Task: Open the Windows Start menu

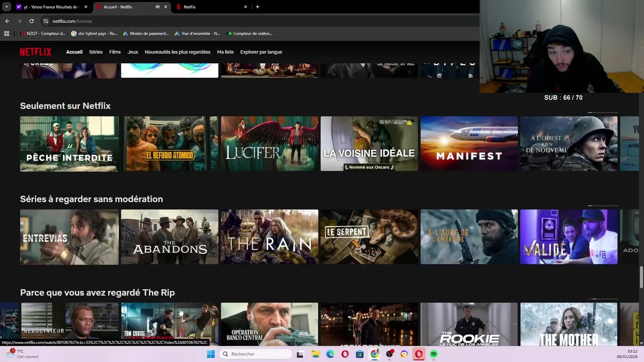Action: click(x=211, y=354)
